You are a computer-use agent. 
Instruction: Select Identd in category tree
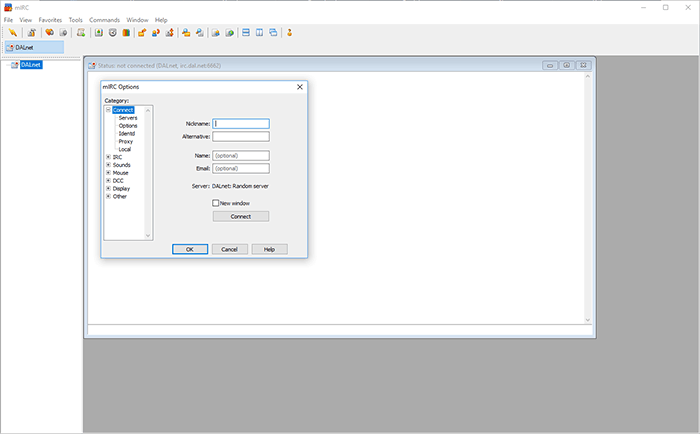pos(127,134)
